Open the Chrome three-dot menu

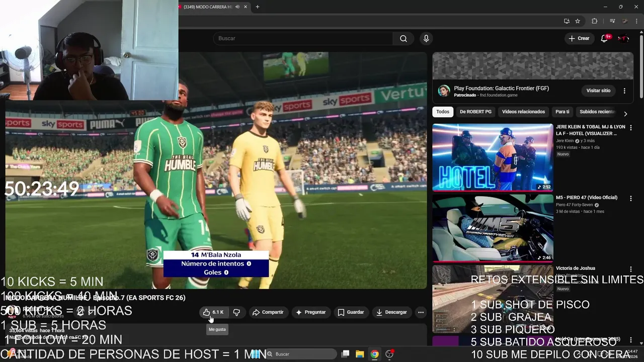coord(636,21)
